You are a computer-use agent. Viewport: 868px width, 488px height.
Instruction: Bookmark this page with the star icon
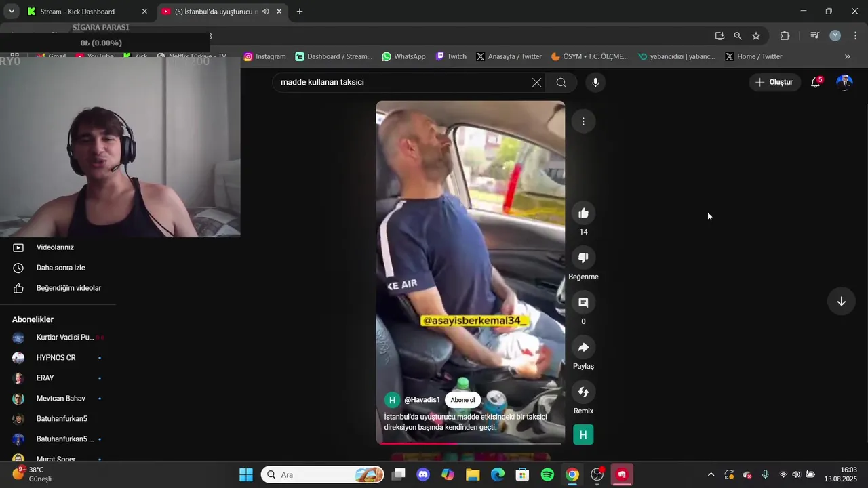tap(756, 36)
